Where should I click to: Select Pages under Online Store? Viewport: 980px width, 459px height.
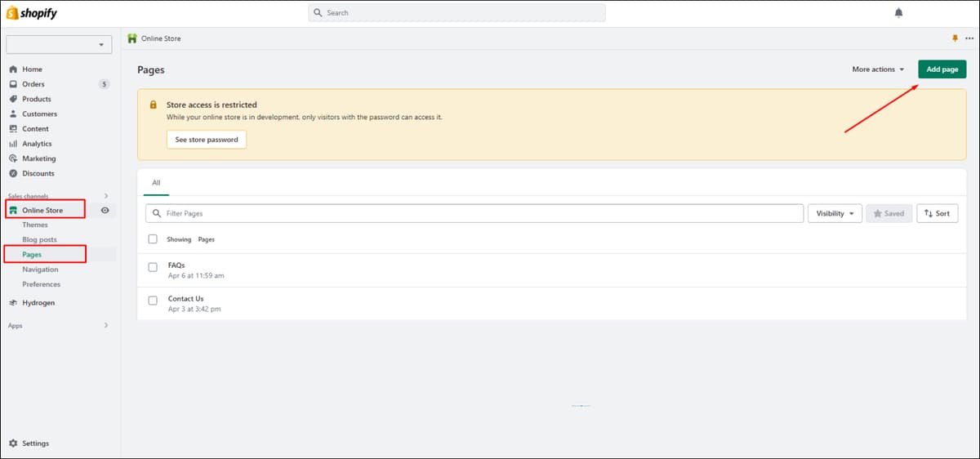click(32, 255)
